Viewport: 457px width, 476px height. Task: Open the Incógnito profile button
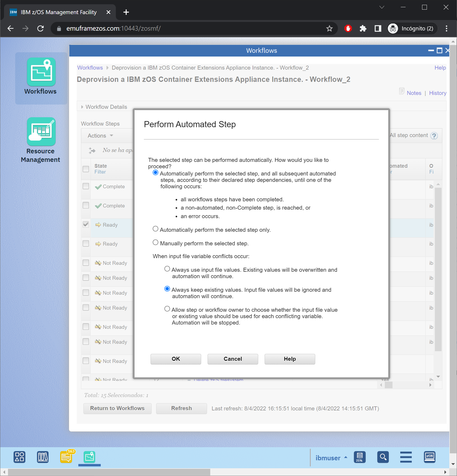(x=412, y=29)
